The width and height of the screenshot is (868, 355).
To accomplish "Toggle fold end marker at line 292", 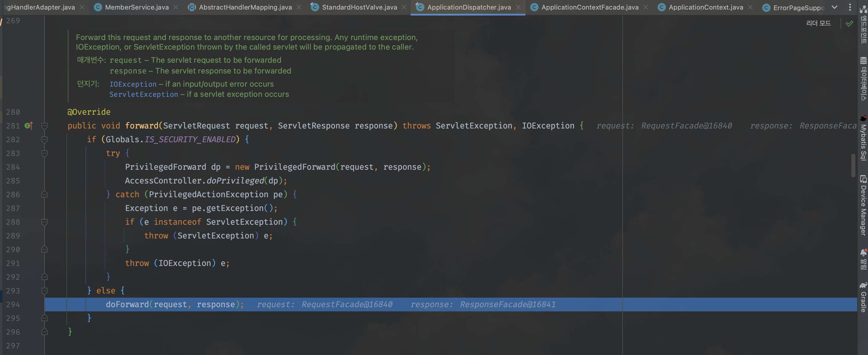I will click(x=45, y=277).
